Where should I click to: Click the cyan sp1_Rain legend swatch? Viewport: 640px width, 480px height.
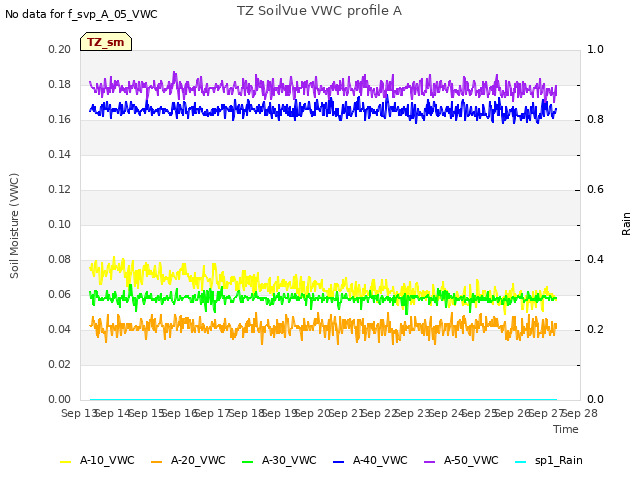tap(521, 462)
